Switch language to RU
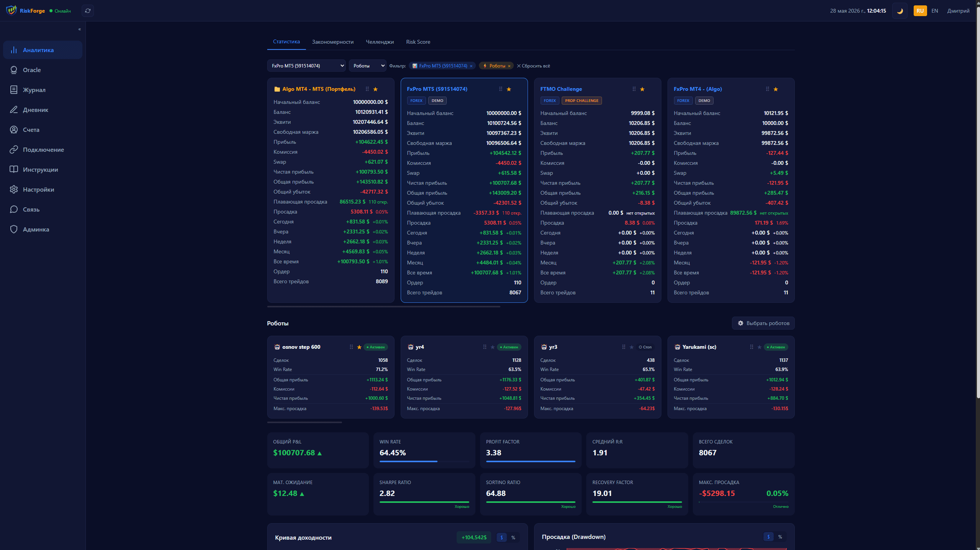The width and height of the screenshot is (980, 550). (920, 11)
